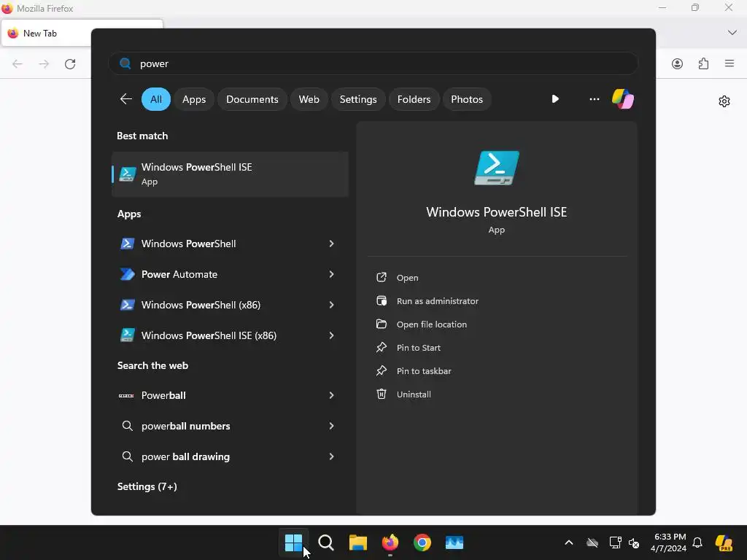Viewport: 747px width, 560px height.
Task: Click Firefox forward navigation arrow
Action: 44,64
